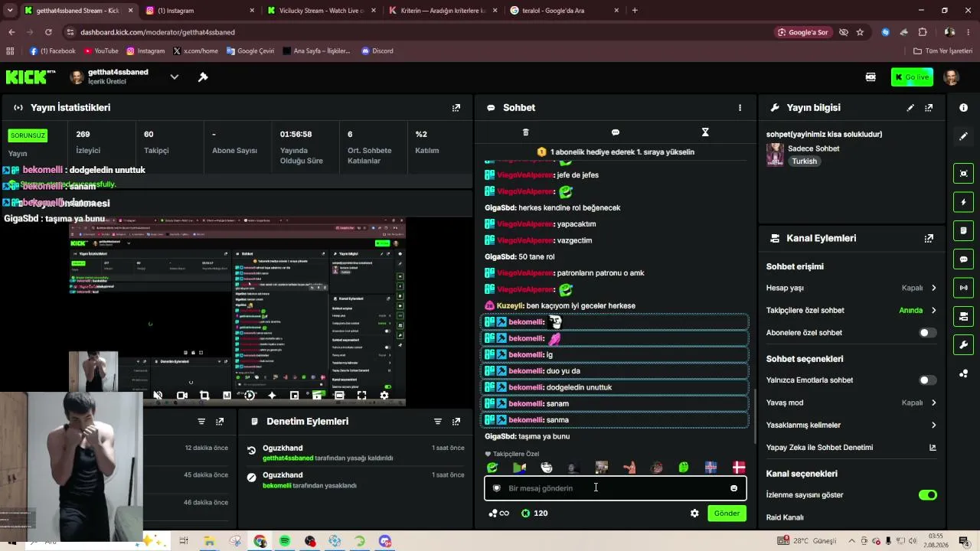The image size is (980, 551).
Task: Click the speech bubble icon in chat toolbar
Action: click(x=616, y=132)
